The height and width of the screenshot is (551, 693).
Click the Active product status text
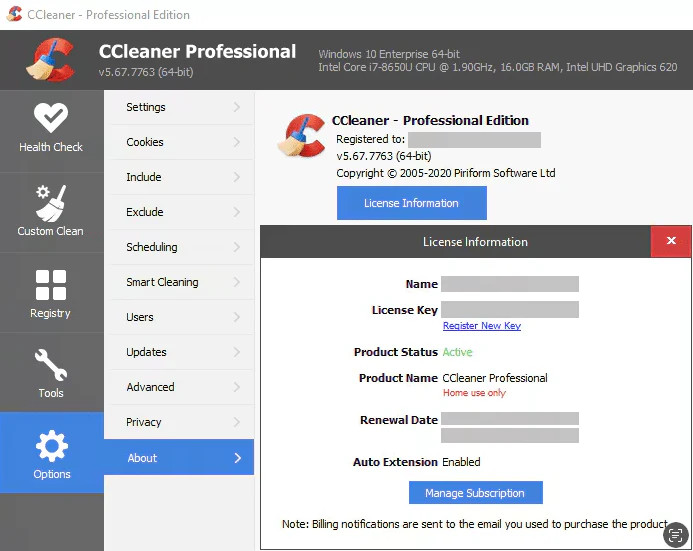coord(457,352)
